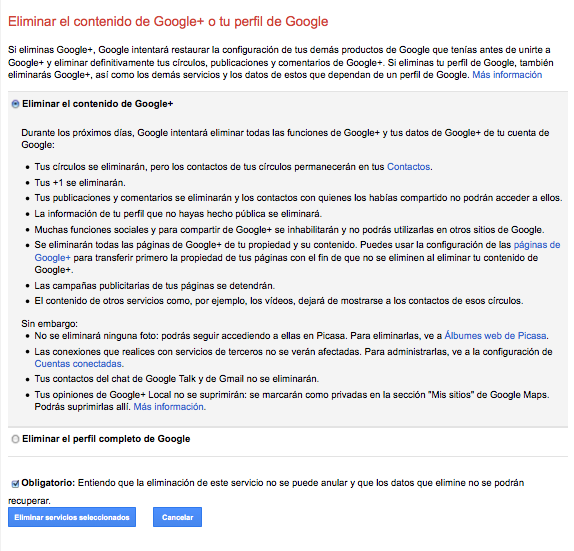Uncheck the Obligatorio confirmation checkbox
The image size is (574, 551).
point(15,484)
